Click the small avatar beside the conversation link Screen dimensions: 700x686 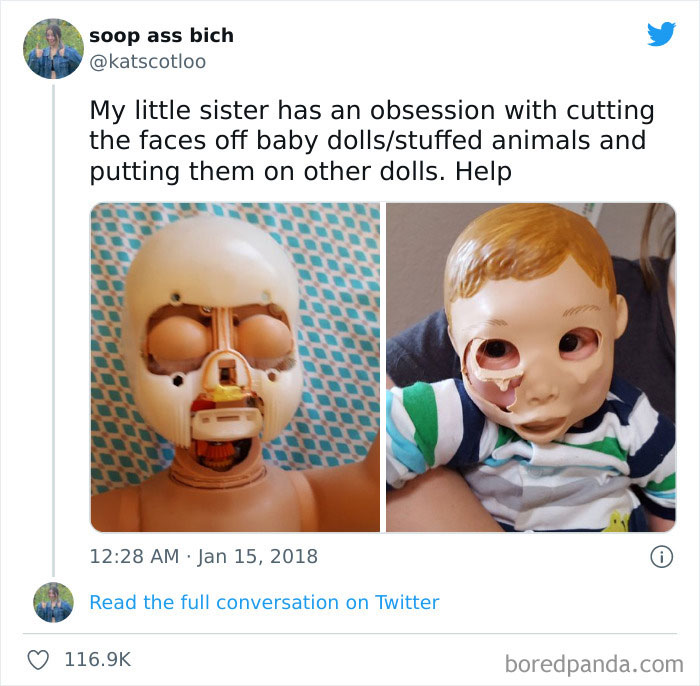(54, 602)
